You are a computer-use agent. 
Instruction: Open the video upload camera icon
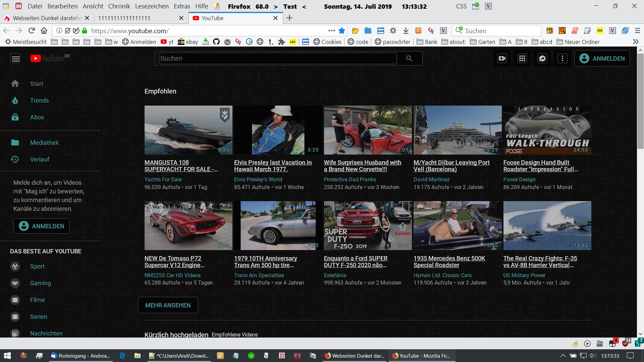(502, 58)
